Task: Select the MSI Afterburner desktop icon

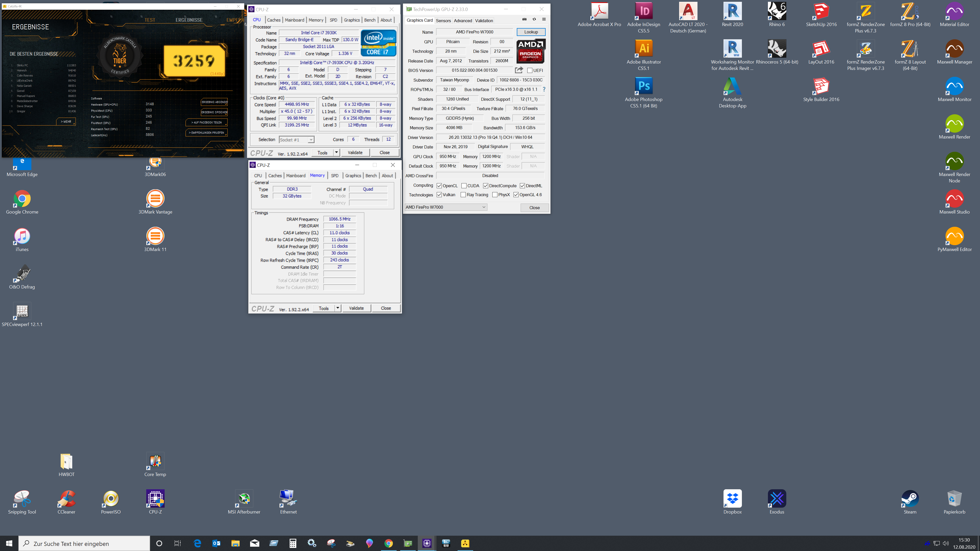Action: coord(244,502)
